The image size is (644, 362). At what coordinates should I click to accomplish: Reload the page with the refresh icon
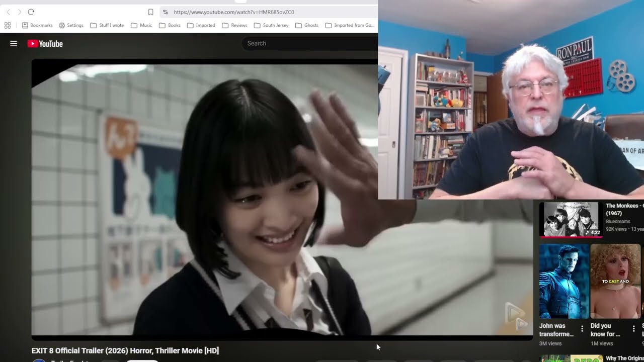tap(31, 12)
